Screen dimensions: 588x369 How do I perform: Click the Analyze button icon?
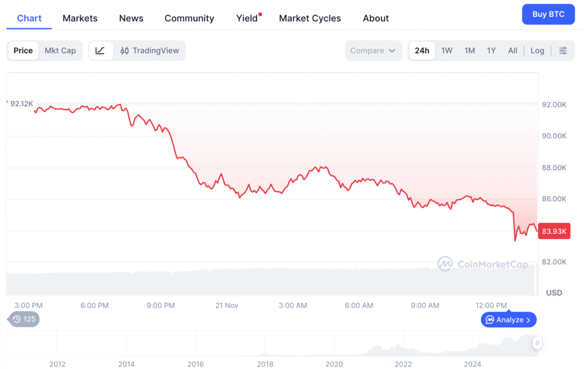[490, 320]
